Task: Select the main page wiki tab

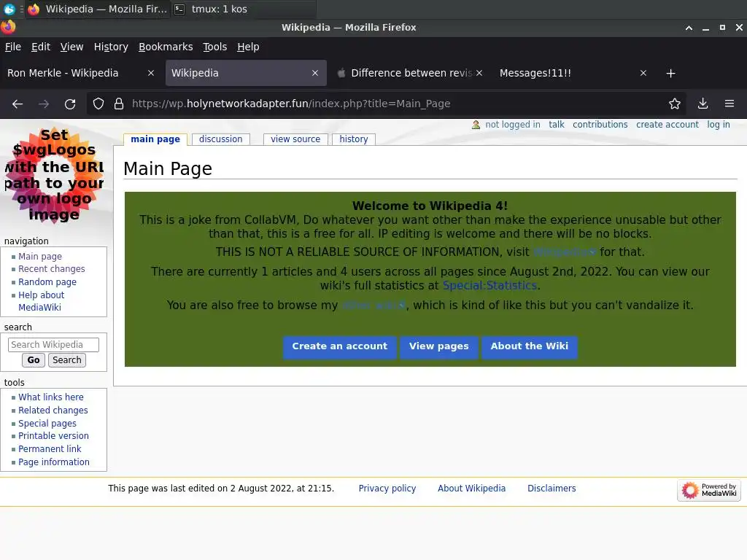Action: [x=155, y=139]
